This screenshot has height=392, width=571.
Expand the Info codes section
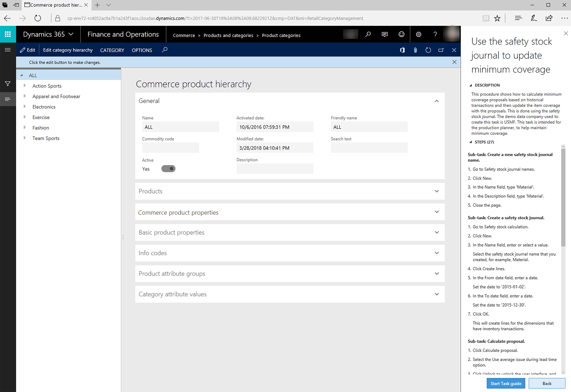point(290,253)
